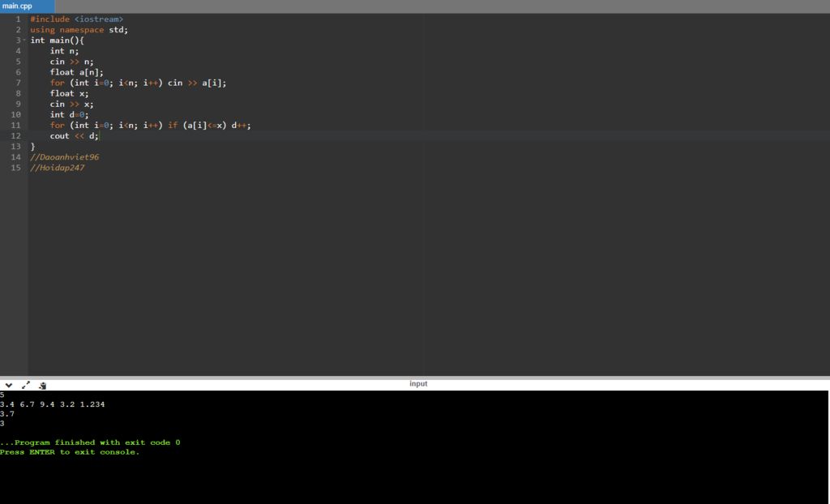Click the 'if (a[i]<=x) d++;' line
Image resolution: width=830 pixels, height=504 pixels.
(150, 125)
